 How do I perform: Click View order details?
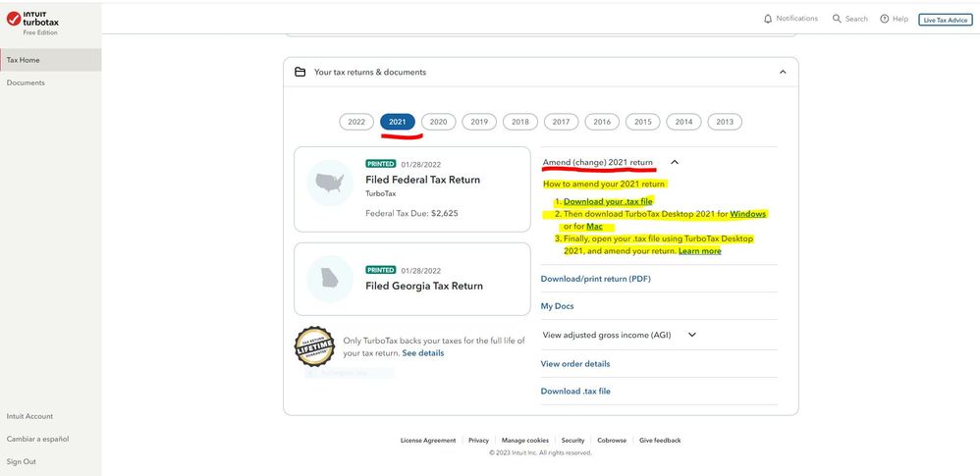pos(575,363)
